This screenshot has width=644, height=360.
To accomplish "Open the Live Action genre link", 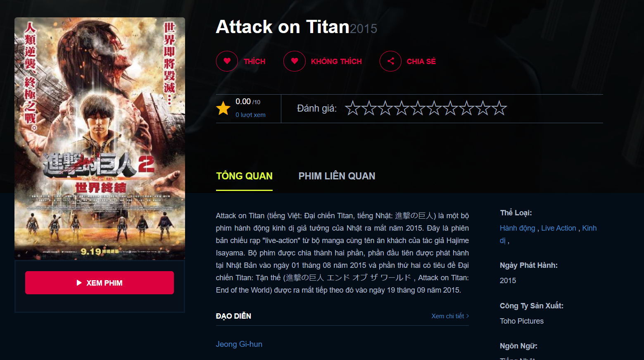I will coord(558,228).
